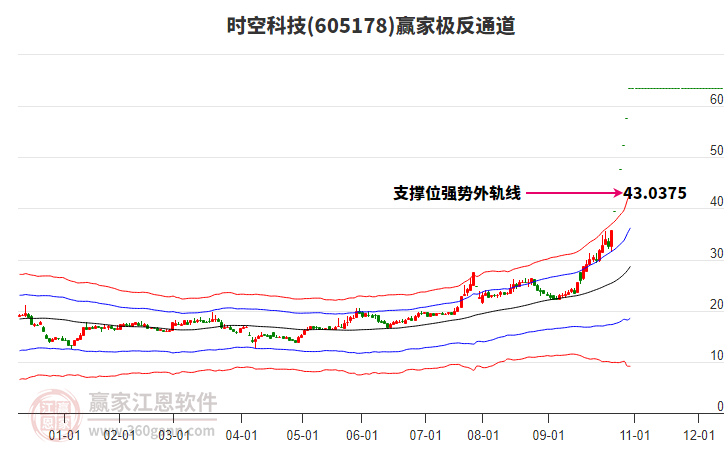Click the chart title 时空科技(605178)赢家极反通道
726x450 pixels.
click(x=371, y=25)
